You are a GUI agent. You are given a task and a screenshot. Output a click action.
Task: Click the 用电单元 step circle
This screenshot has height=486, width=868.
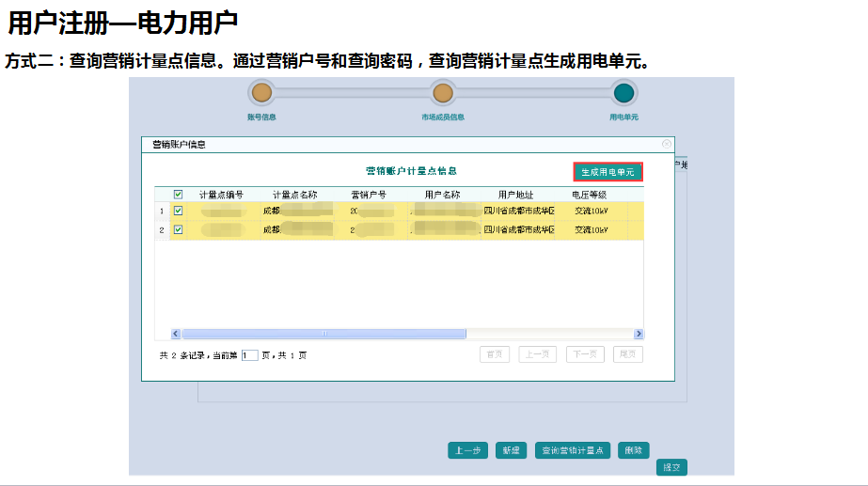click(623, 92)
